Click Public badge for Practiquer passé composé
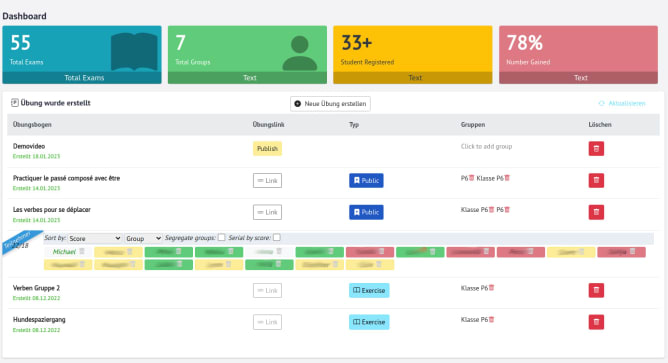Image resolution: width=668 pixels, height=363 pixels. (x=366, y=181)
